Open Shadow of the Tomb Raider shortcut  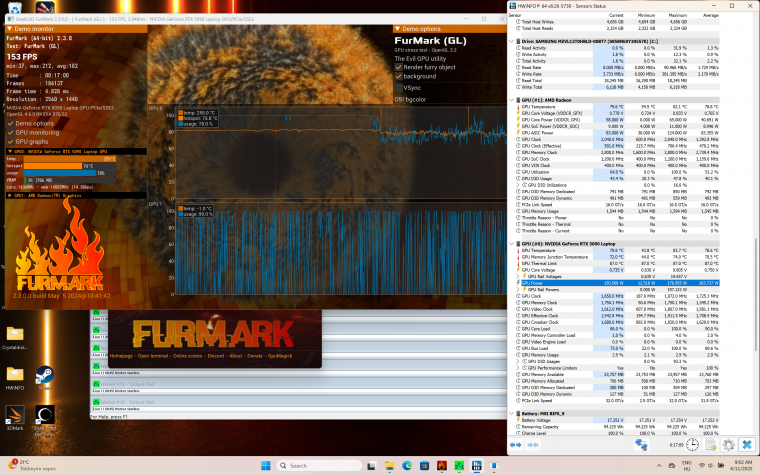click(x=45, y=420)
